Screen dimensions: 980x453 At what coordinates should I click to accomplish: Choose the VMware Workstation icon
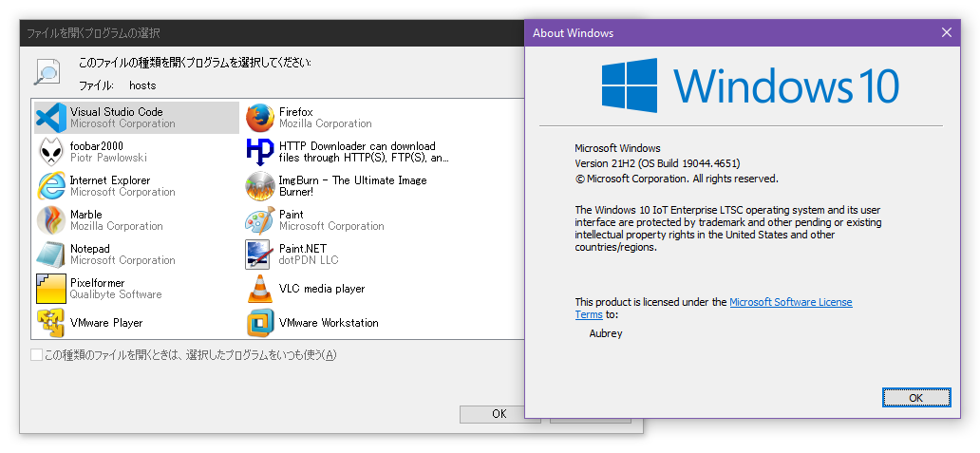[260, 322]
